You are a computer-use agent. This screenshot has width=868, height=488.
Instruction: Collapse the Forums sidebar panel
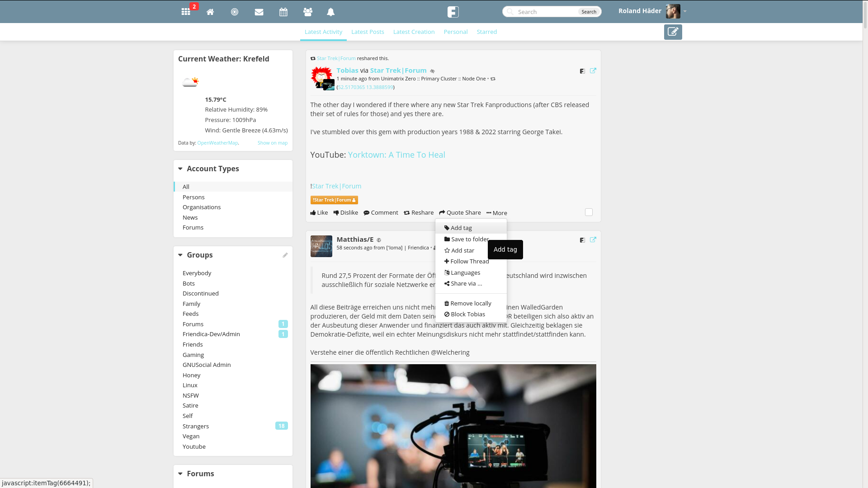pos(180,474)
